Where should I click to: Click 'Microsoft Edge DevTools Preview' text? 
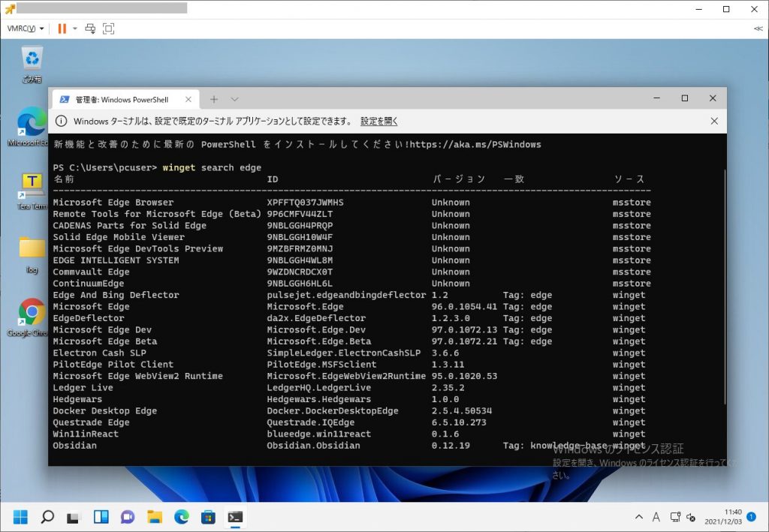click(138, 249)
